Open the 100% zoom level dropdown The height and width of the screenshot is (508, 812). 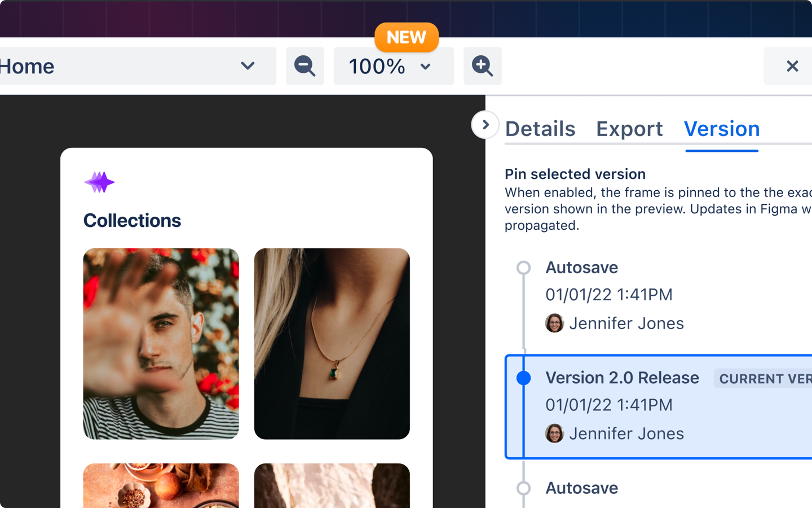click(x=394, y=66)
